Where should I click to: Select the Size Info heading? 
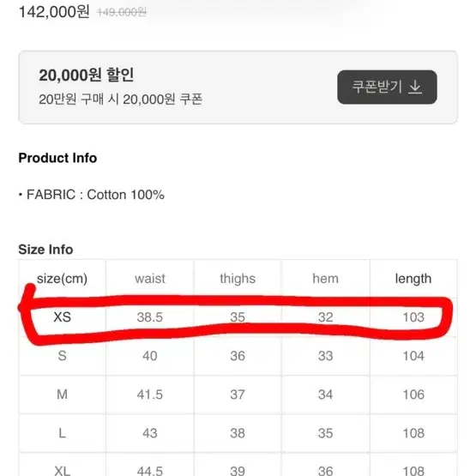pos(45,250)
